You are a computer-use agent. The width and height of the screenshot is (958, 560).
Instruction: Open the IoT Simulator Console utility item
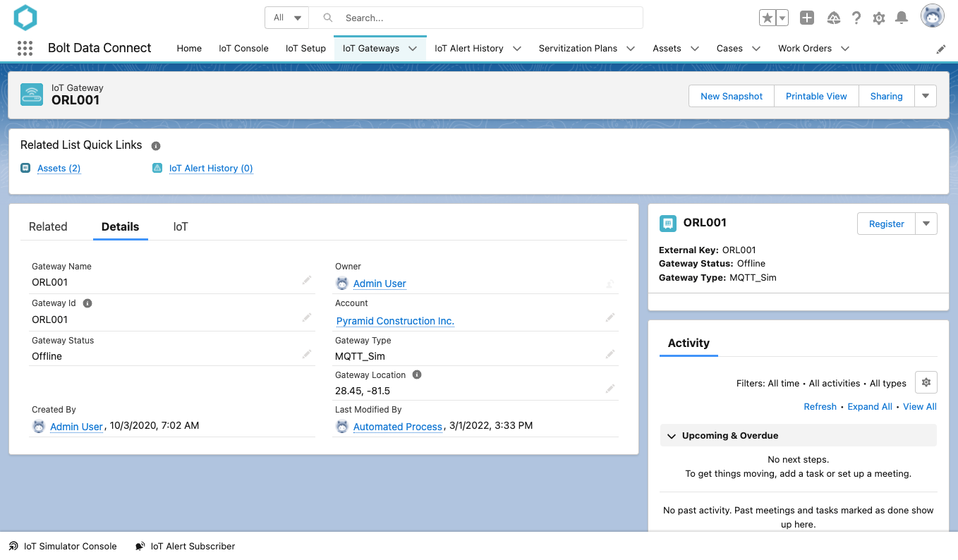[x=63, y=546]
